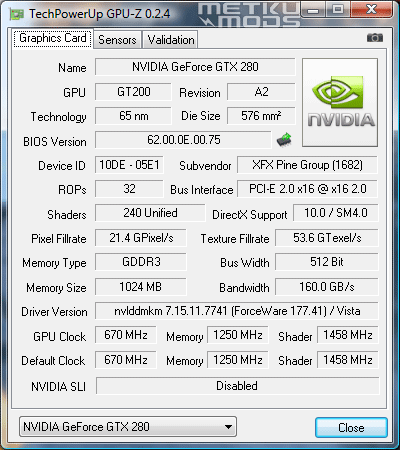Click the 512 Bit bus width field
This screenshot has width=400, height=450.
(x=327, y=262)
